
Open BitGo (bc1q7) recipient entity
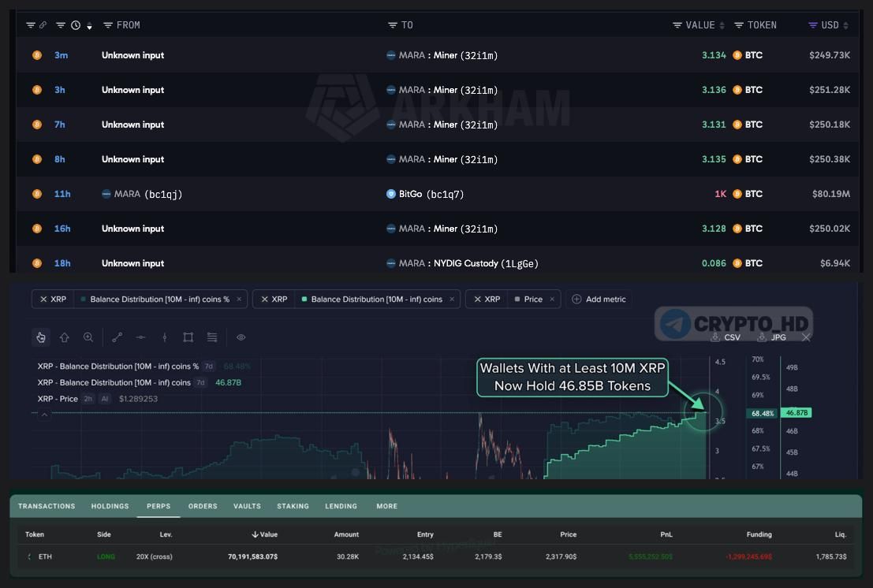(x=425, y=194)
